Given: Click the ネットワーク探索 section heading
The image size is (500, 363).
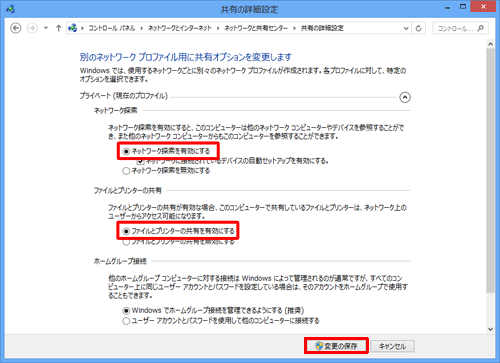Looking at the screenshot, I should coord(115,111).
